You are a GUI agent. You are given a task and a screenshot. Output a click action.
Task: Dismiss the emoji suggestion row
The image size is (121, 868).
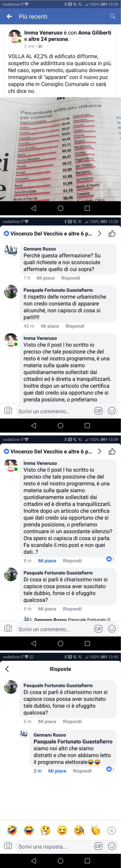click(112, 830)
